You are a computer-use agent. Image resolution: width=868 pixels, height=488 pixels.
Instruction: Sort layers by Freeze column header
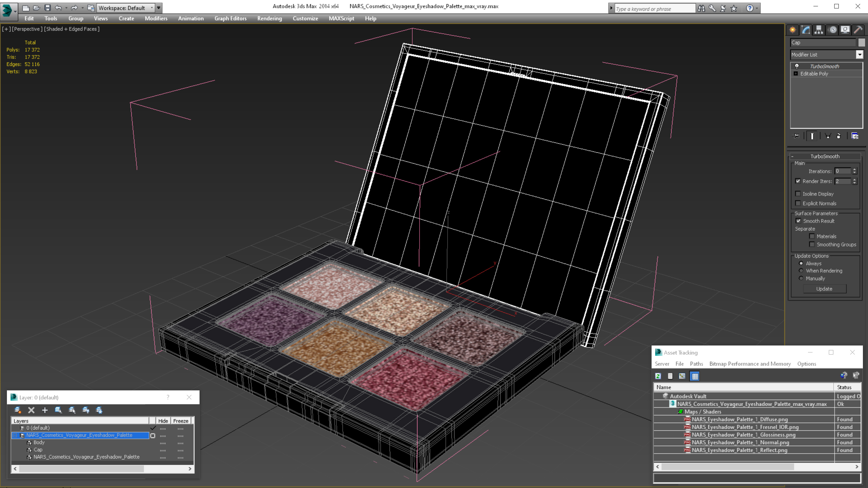(x=181, y=421)
